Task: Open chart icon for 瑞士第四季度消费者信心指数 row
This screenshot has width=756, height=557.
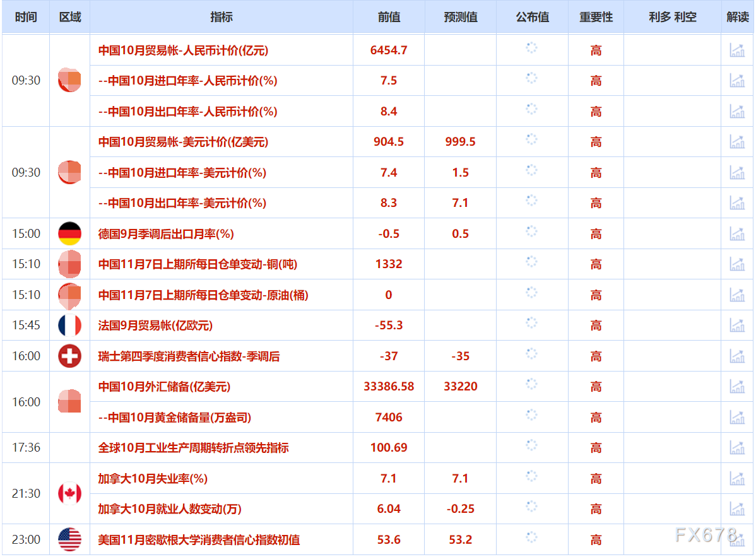Action: coord(737,356)
